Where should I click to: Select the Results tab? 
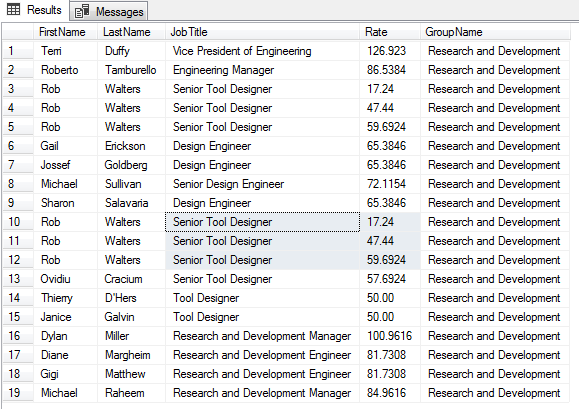[35, 10]
